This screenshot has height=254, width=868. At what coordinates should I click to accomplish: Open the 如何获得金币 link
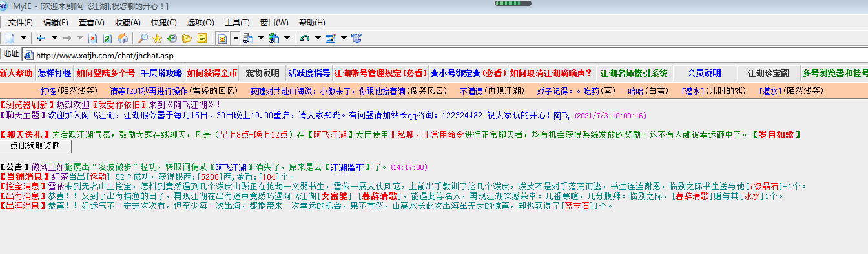pyautogui.click(x=212, y=73)
